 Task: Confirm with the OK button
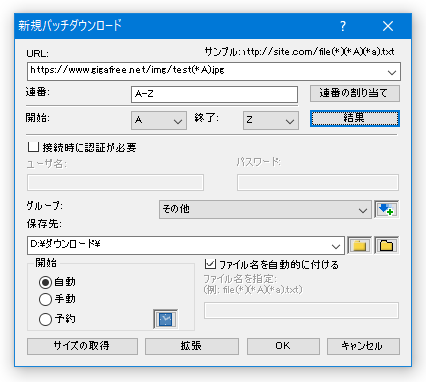click(x=283, y=346)
